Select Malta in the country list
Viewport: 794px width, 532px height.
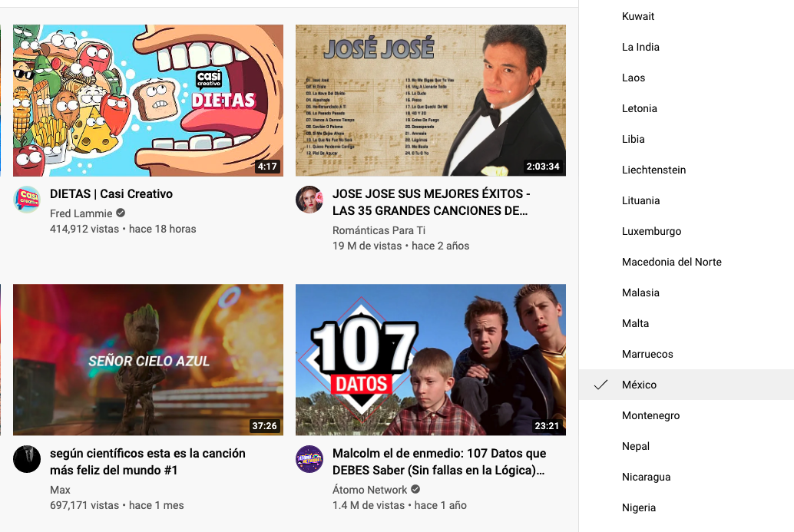(686, 323)
